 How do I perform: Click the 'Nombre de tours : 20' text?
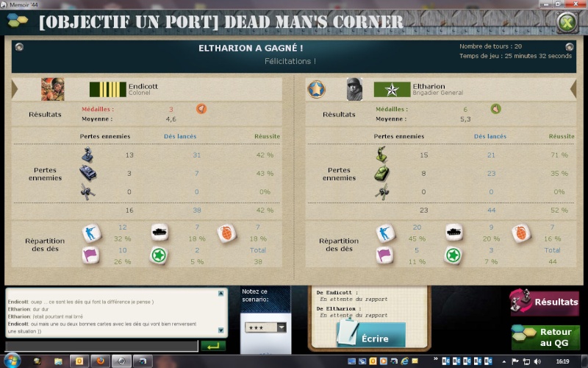click(x=490, y=46)
